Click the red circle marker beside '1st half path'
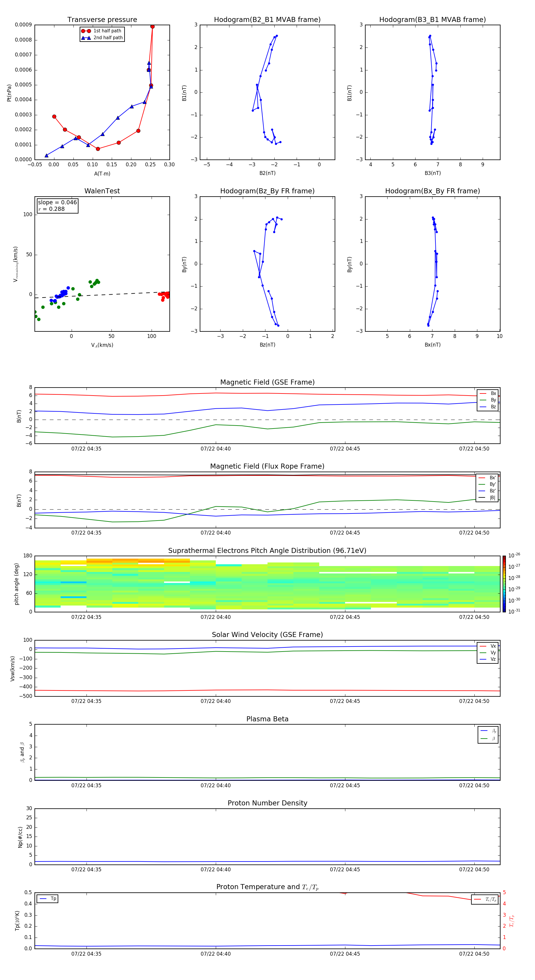The width and height of the screenshot is (535, 980). tap(86, 31)
